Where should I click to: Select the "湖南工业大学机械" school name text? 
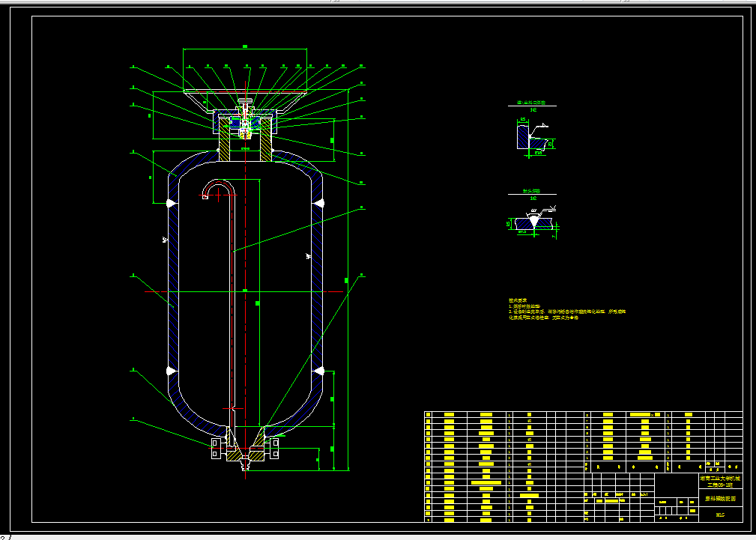click(x=720, y=479)
